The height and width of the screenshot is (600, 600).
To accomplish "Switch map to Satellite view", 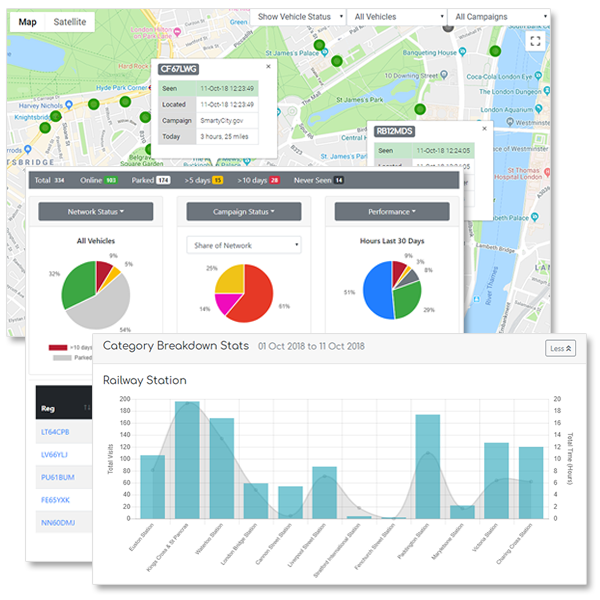I will click(x=70, y=22).
